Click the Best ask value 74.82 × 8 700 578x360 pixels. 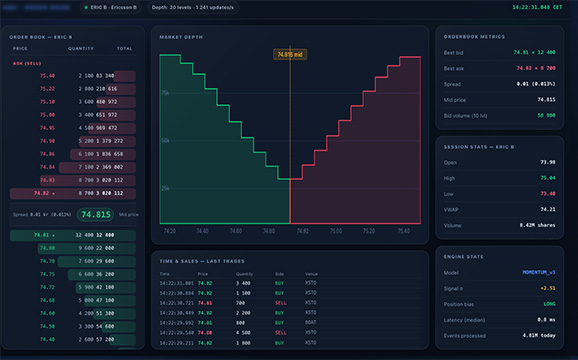(x=536, y=68)
